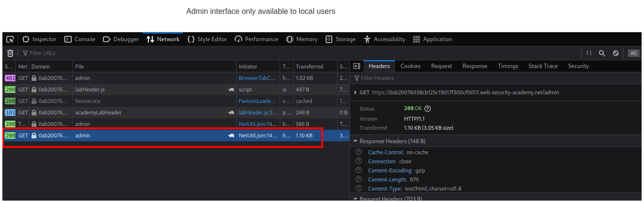This screenshot has width=644, height=203.
Task: Click help icon beside Cache-Control header
Action: [x=359, y=152]
